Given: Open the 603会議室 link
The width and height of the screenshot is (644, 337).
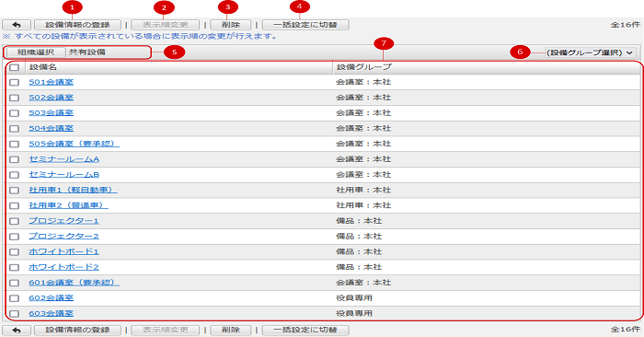Looking at the screenshot, I should [52, 313].
